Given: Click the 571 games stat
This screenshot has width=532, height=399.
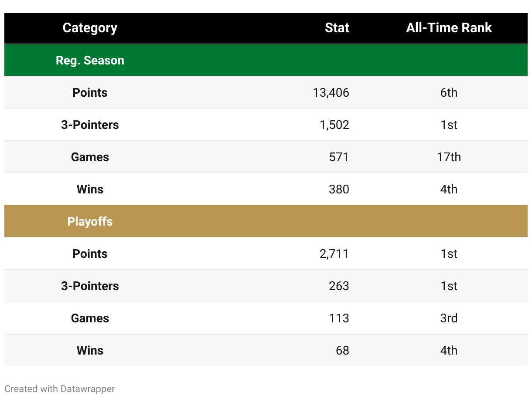Looking at the screenshot, I should coord(339,157).
